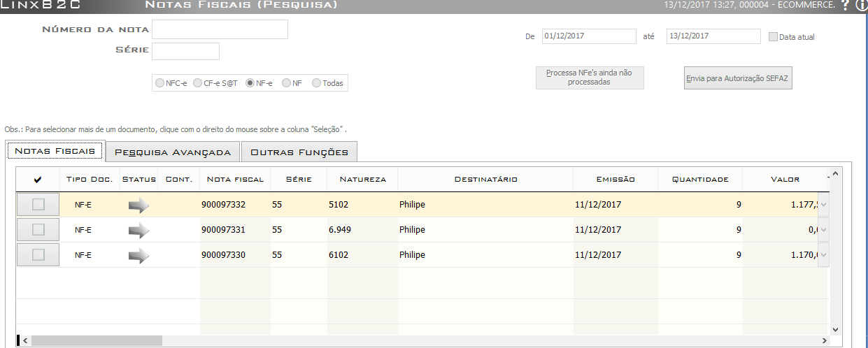This screenshot has width=868, height=348.
Task: Sort by the Tipo Doc. column header
Action: [90, 180]
